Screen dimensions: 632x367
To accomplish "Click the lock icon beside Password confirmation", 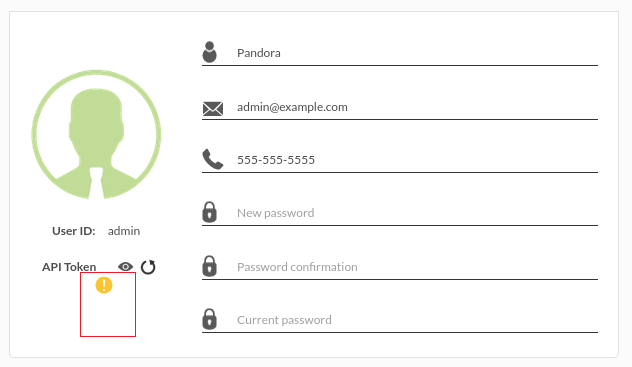I will coord(209,266).
